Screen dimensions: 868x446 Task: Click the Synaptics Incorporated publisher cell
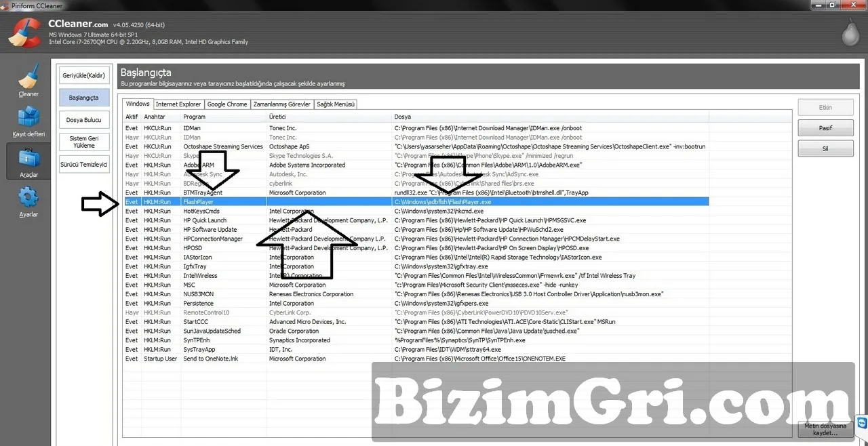coord(300,340)
